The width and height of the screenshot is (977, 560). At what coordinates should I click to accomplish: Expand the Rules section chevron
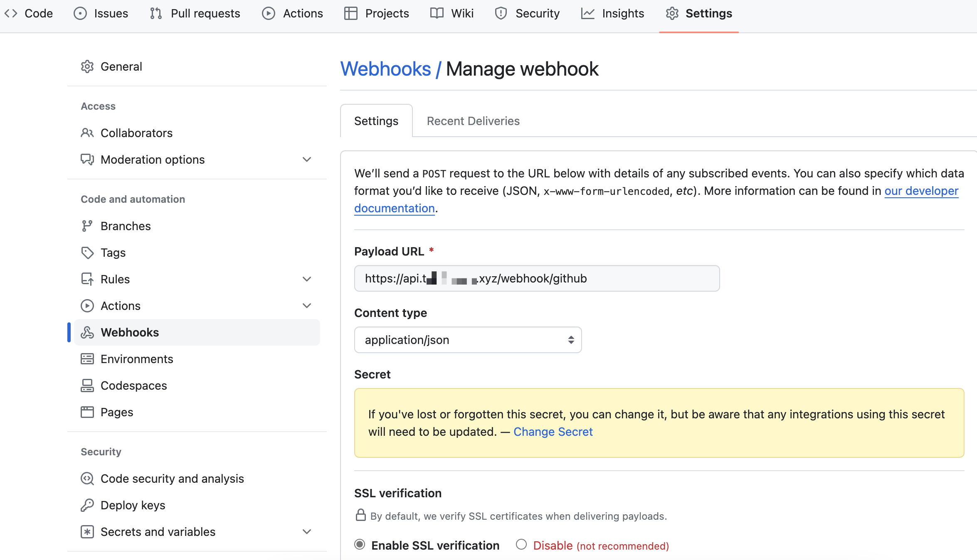click(307, 279)
